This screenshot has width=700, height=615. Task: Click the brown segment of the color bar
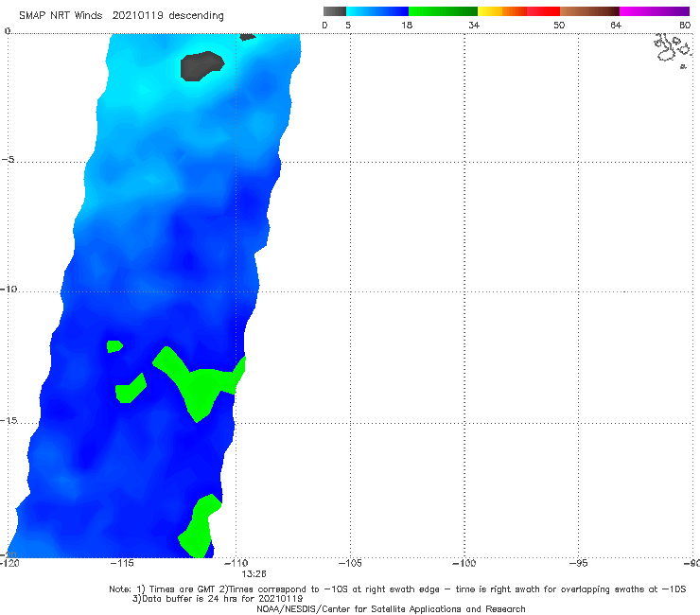click(x=589, y=11)
